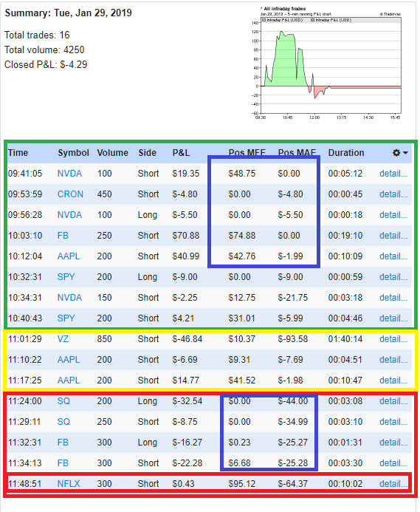Select the $0.43 P&L value
The width and height of the screenshot is (420, 512).
point(183,484)
